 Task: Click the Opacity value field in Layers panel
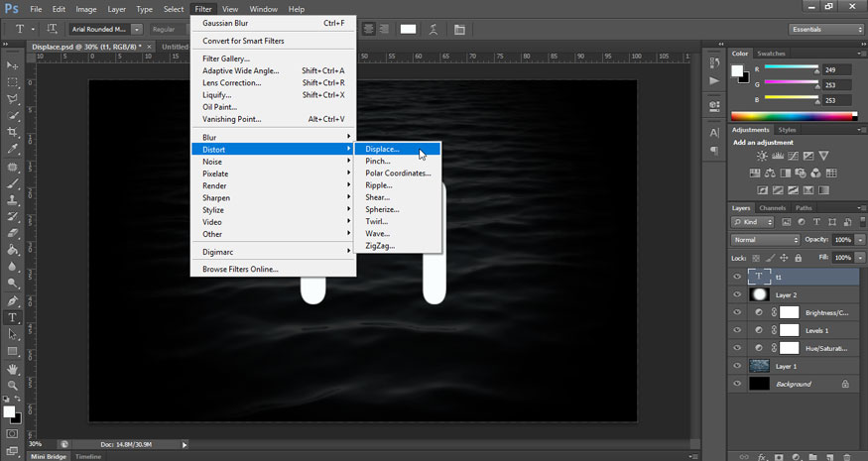[x=842, y=240]
